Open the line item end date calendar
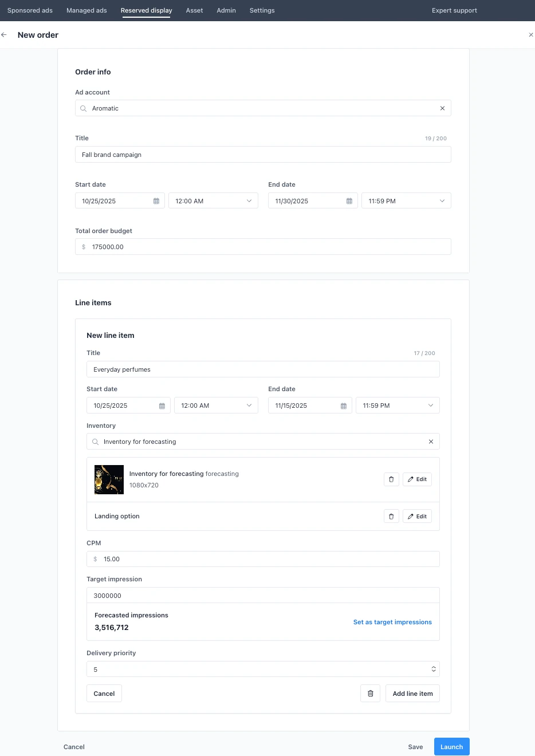 point(344,405)
